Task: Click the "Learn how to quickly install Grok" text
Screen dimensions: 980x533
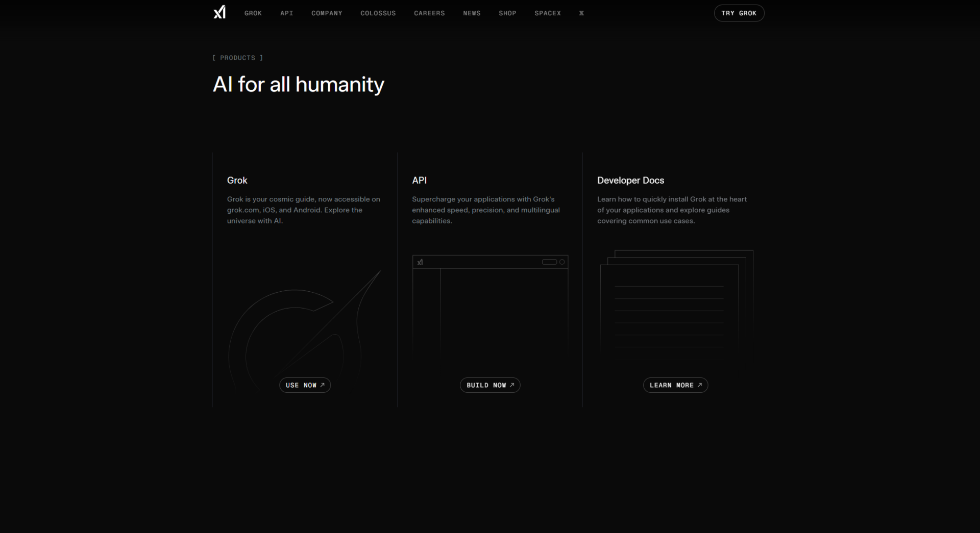Action: (672, 210)
